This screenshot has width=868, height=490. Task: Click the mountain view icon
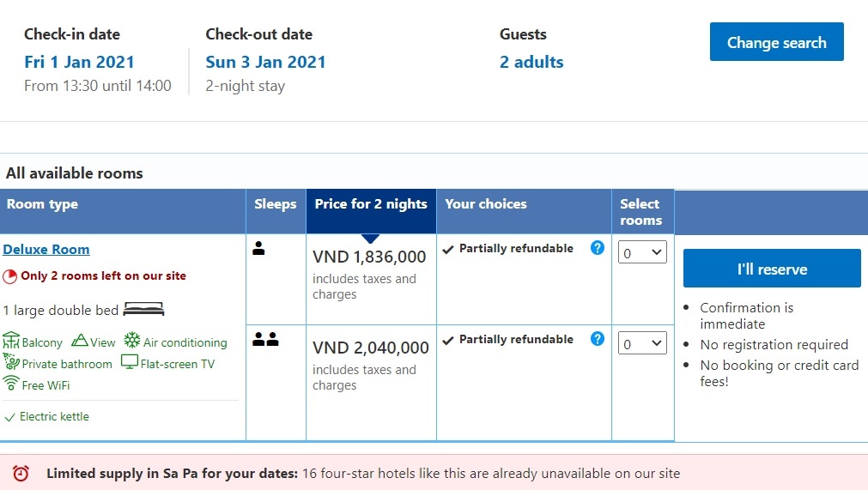coord(80,341)
